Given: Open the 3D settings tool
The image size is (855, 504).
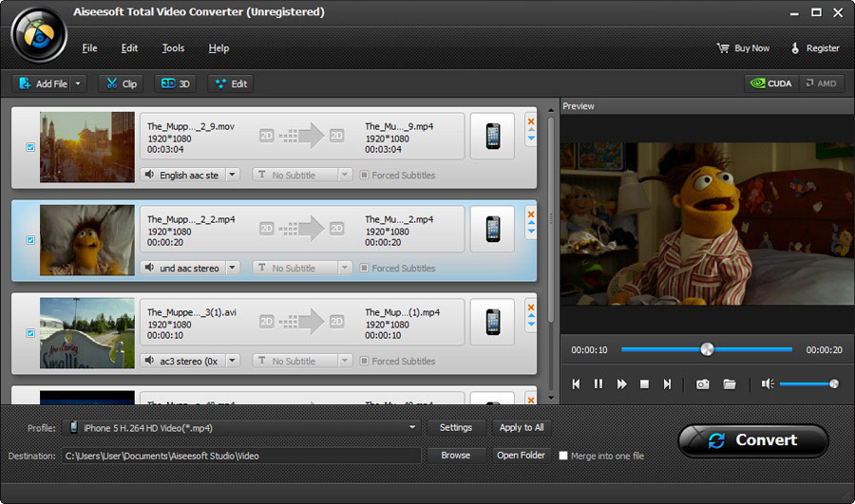Looking at the screenshot, I should [176, 84].
